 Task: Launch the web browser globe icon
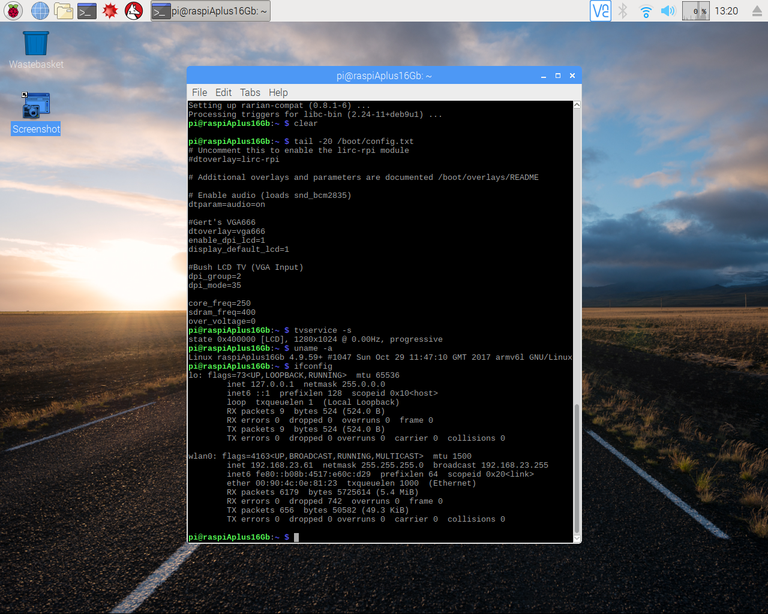tap(40, 11)
